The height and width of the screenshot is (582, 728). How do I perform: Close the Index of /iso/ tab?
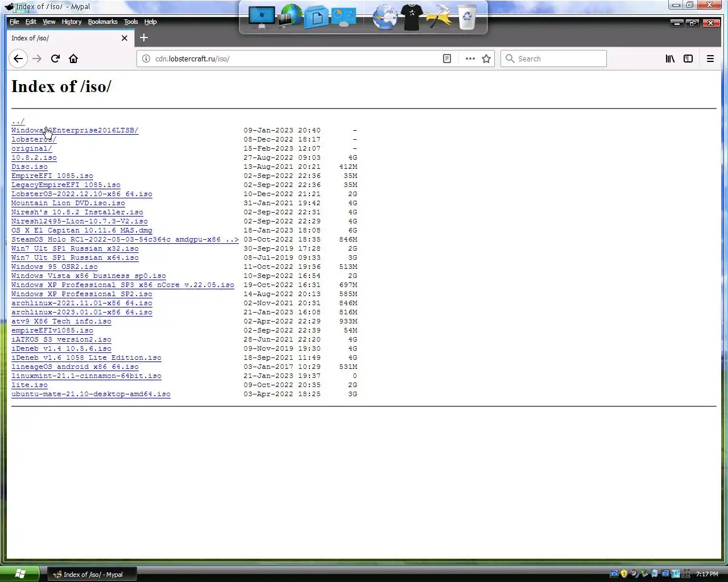pyautogui.click(x=125, y=38)
